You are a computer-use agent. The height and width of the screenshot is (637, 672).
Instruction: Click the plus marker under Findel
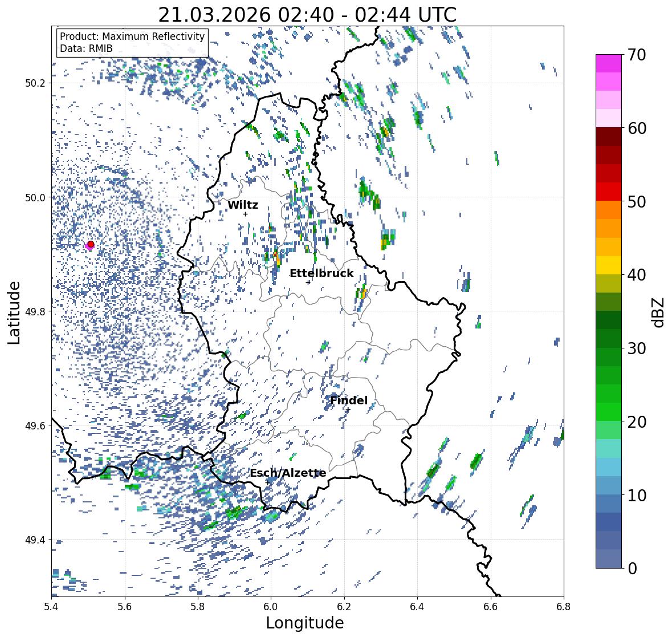pyautogui.click(x=348, y=410)
